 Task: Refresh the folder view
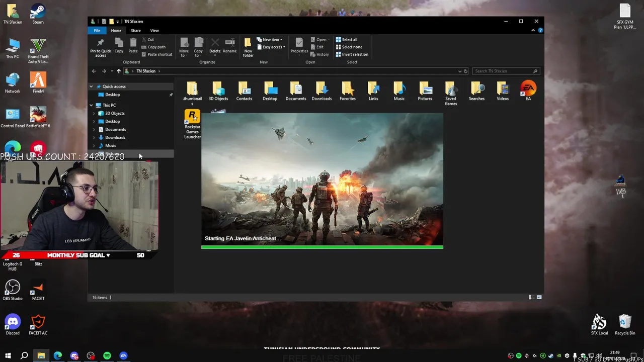pos(466,71)
